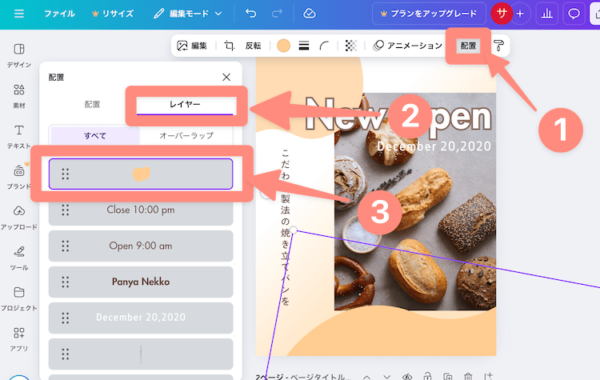This screenshot has width=600, height=380.
Task: Select the crop tool icon
Action: pos(229,46)
